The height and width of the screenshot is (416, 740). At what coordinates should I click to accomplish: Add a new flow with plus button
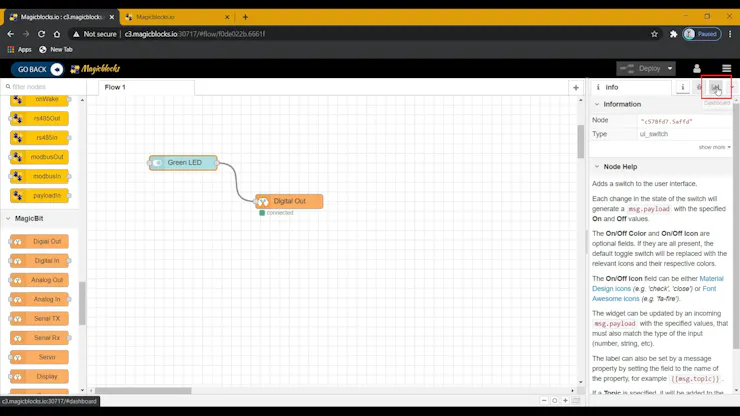pyautogui.click(x=576, y=87)
